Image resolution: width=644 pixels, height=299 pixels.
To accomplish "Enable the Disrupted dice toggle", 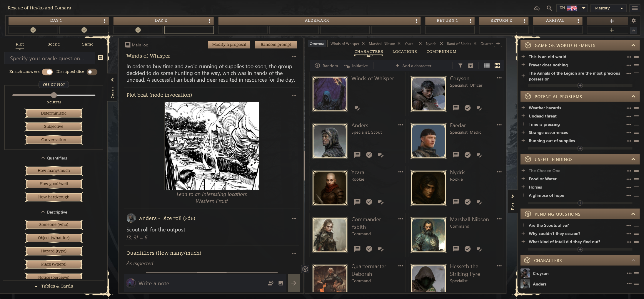I will (92, 72).
